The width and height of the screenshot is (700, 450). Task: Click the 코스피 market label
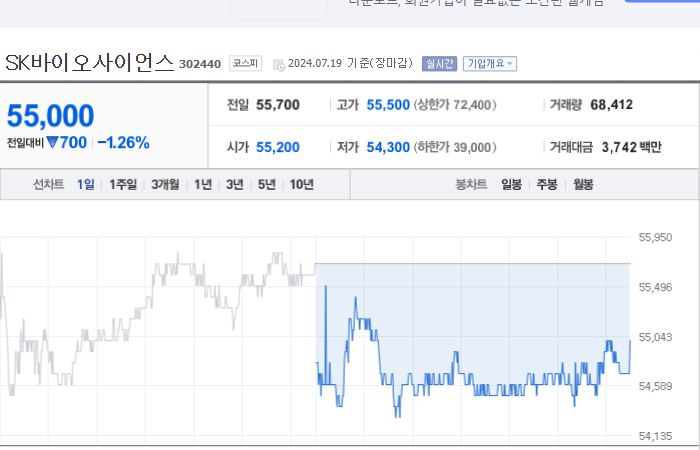pos(246,63)
